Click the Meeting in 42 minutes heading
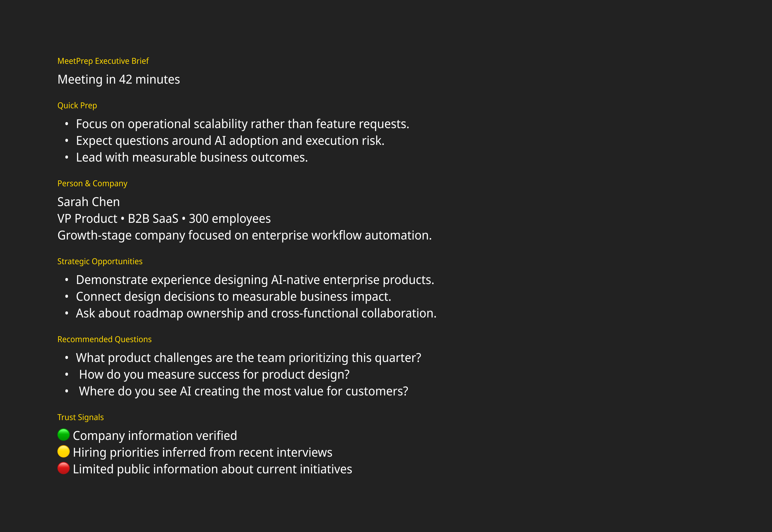772x532 pixels. [119, 79]
